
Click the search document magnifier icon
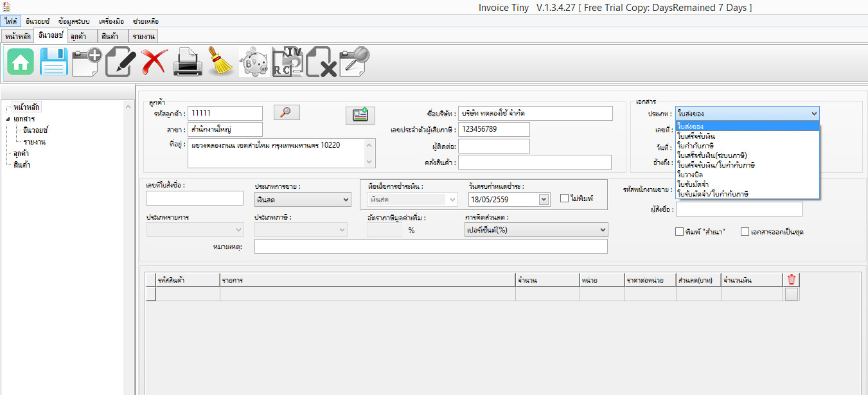[355, 62]
